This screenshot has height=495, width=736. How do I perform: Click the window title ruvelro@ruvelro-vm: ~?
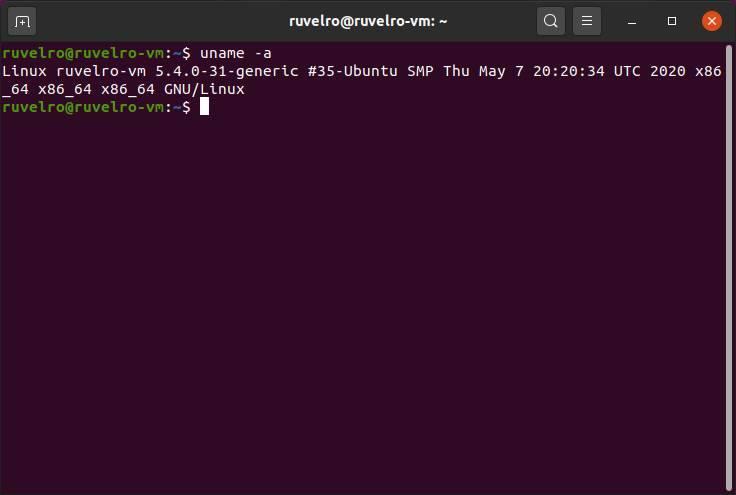tap(368, 21)
